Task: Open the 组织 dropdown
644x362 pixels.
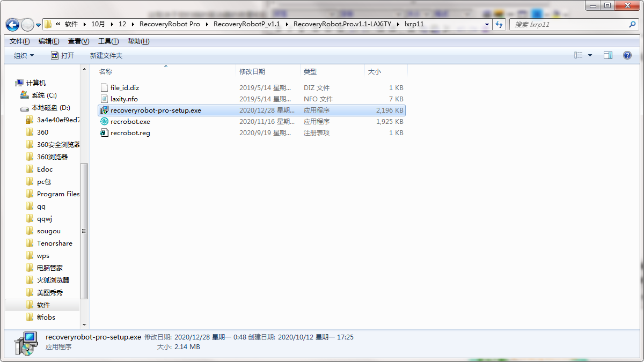Action: pos(24,55)
